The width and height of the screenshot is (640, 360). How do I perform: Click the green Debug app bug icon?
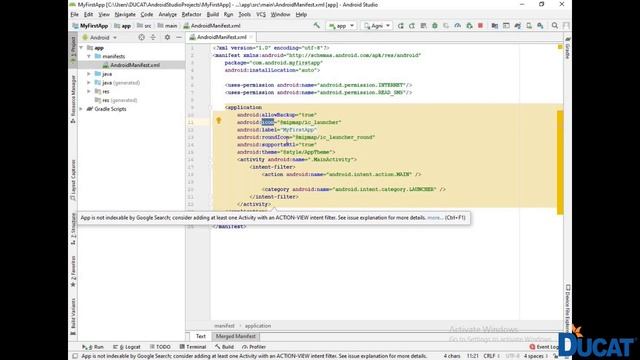coord(435,26)
